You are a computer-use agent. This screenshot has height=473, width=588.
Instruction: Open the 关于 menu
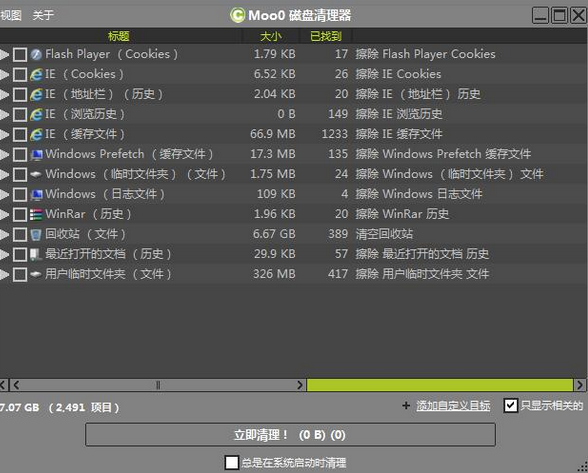click(x=43, y=15)
